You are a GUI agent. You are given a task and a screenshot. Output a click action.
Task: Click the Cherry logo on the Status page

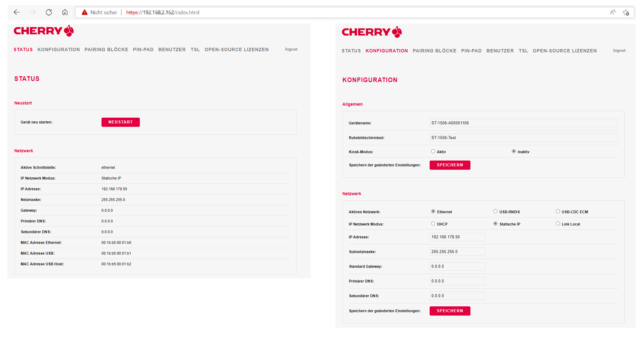pyautogui.click(x=44, y=31)
